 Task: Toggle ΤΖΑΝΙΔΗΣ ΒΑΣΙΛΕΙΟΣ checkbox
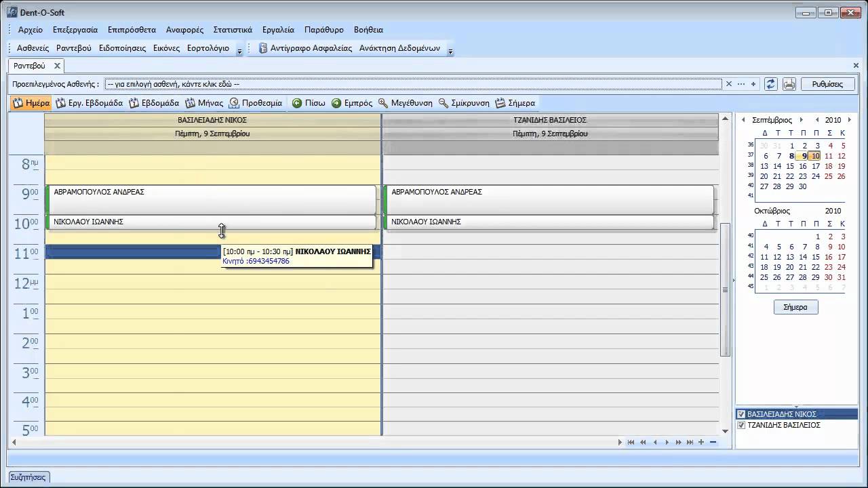(741, 425)
